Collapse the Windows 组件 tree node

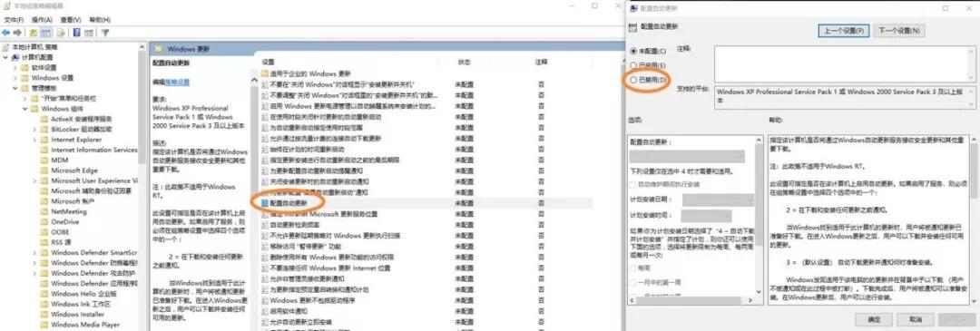coord(25,109)
